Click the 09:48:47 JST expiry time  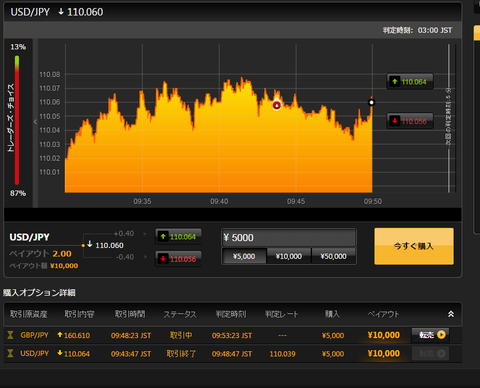[x=232, y=354]
